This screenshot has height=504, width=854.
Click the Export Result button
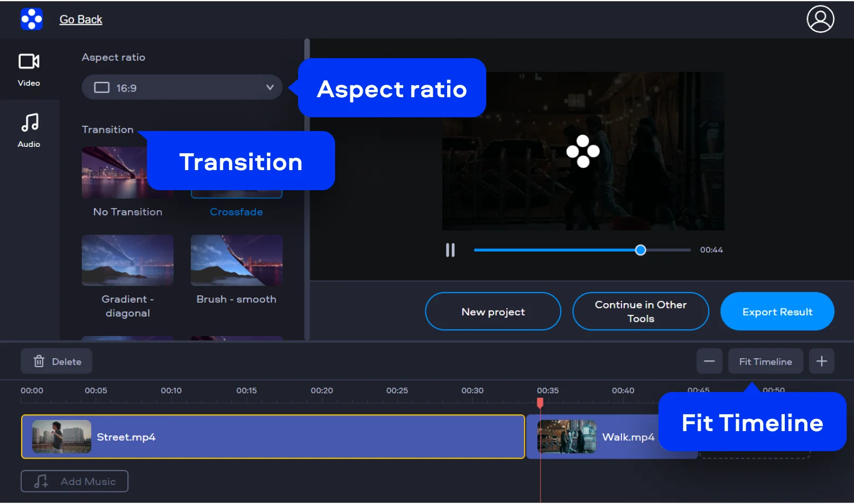[777, 312]
